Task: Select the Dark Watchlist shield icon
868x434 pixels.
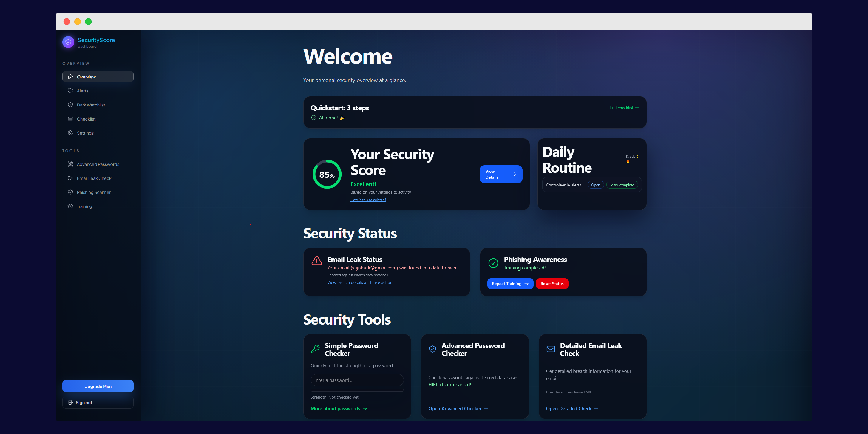Action: 70,105
